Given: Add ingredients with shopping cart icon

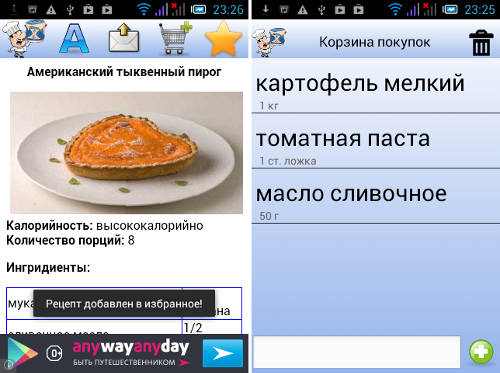Looking at the screenshot, I should coord(175,38).
